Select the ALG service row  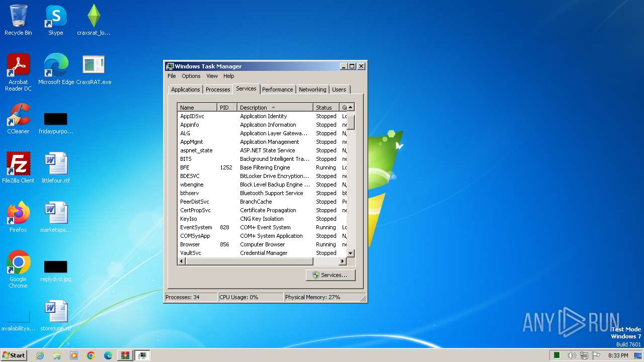click(x=262, y=133)
